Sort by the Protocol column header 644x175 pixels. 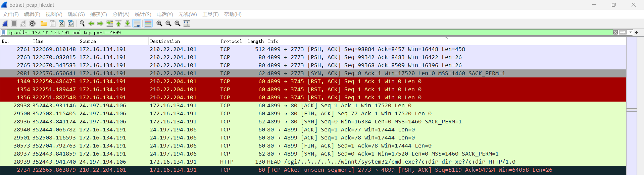[232, 41]
